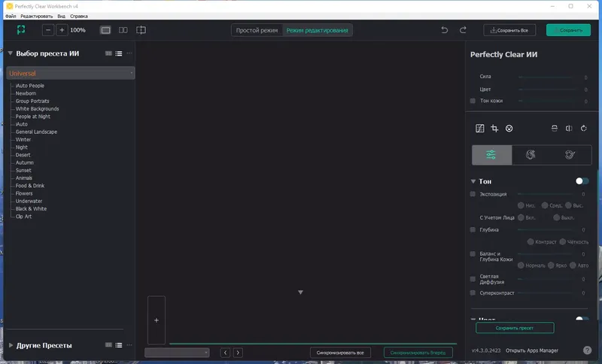Enable the Глубина checkbox
Image resolution: width=602 pixels, height=364 pixels.
[x=473, y=229]
